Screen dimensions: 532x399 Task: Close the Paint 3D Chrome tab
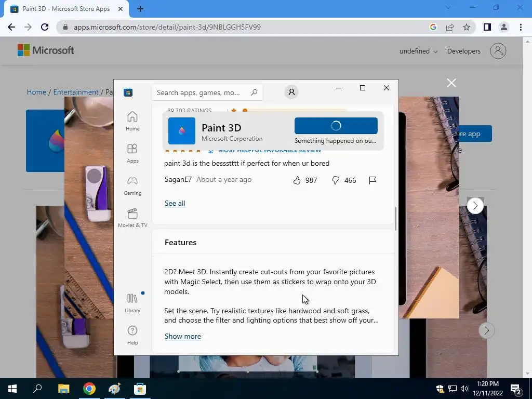pos(121,9)
